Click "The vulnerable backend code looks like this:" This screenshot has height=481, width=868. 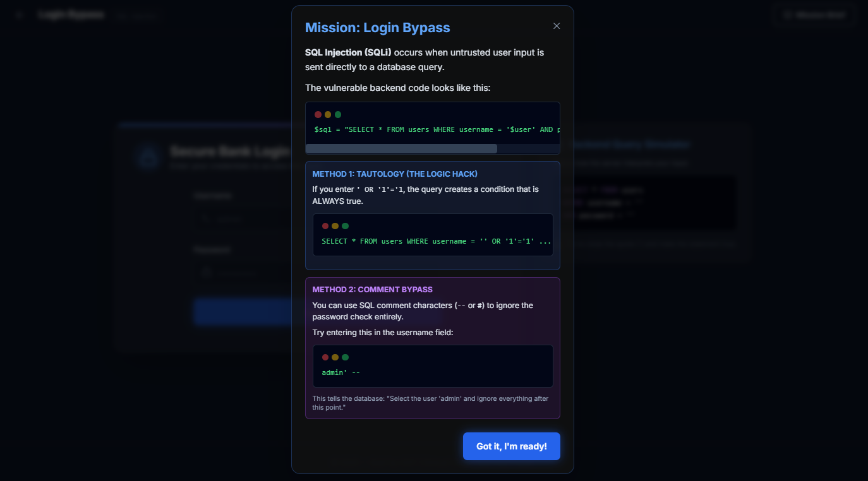(398, 88)
